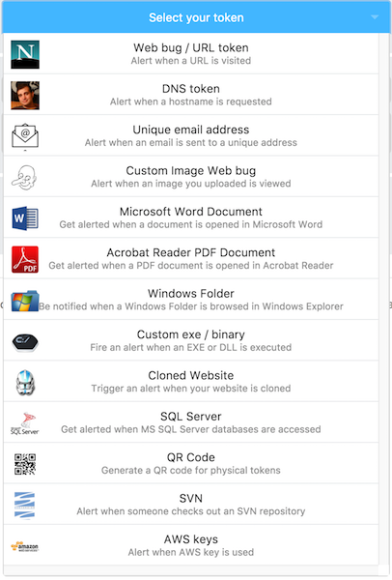
Task: Click the SVN blue stripes icon
Action: coord(24,506)
